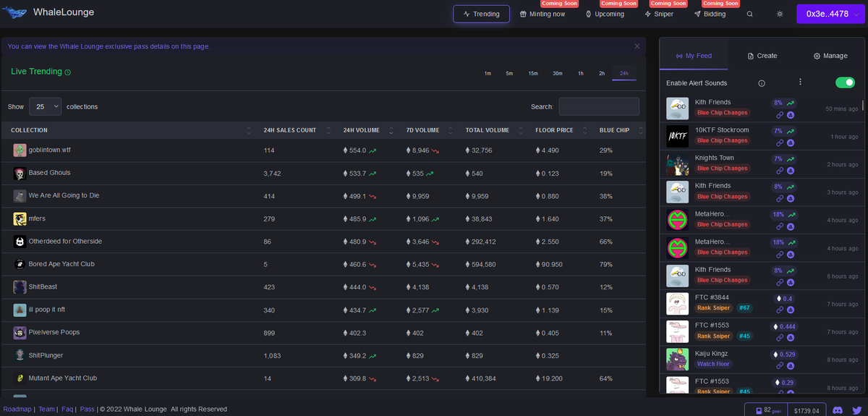Disable the alert sounds toggle
The width and height of the screenshot is (868, 416).
point(845,82)
